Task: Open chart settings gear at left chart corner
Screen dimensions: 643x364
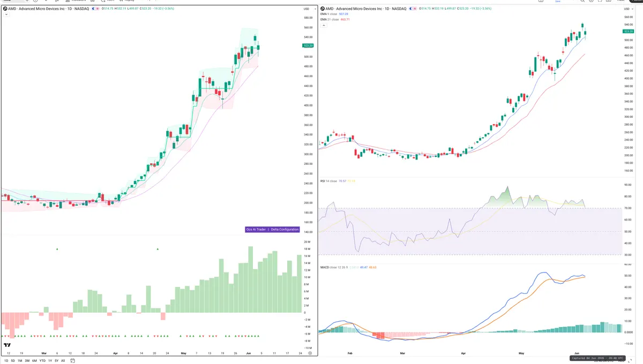Action: pyautogui.click(x=310, y=353)
